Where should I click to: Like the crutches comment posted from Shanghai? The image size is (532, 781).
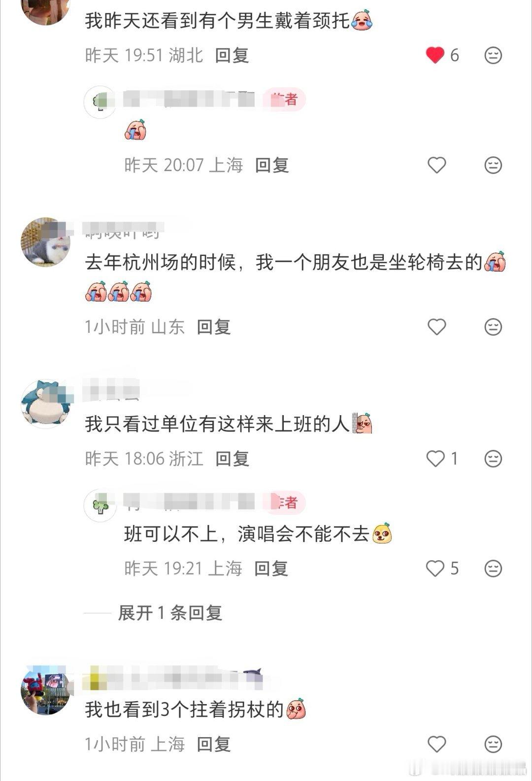(x=436, y=744)
